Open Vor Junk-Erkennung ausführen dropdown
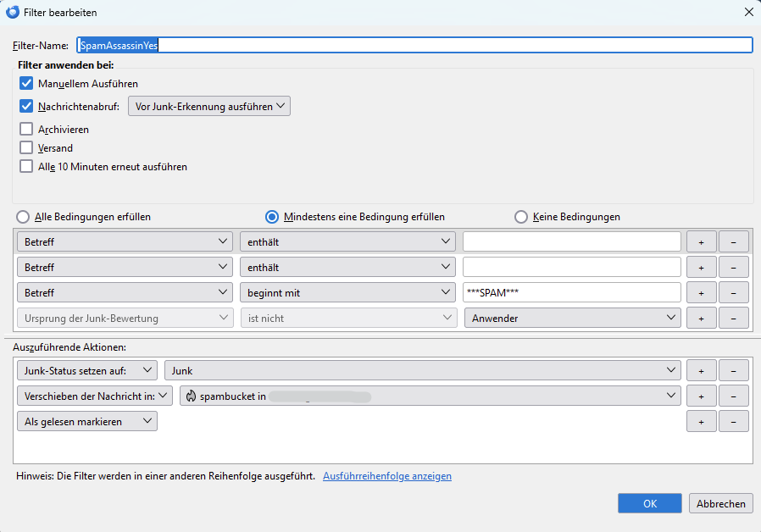 (x=208, y=107)
